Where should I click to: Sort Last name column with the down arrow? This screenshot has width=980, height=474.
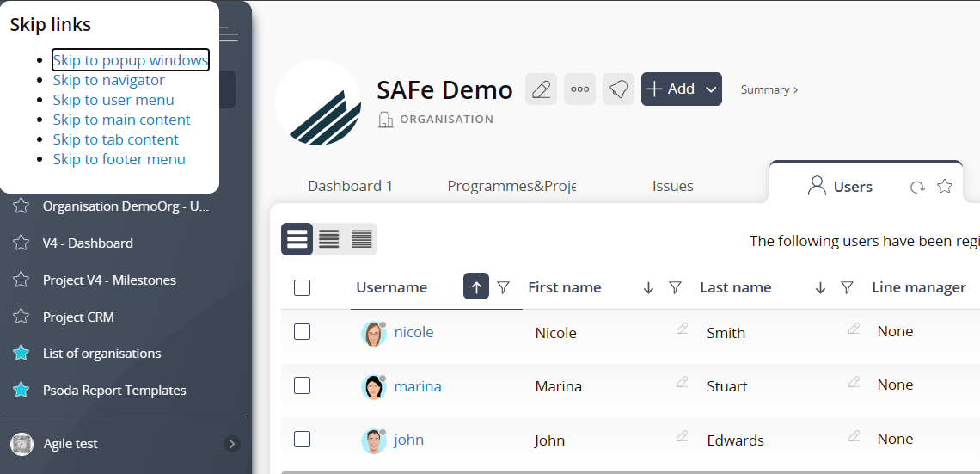(821, 287)
